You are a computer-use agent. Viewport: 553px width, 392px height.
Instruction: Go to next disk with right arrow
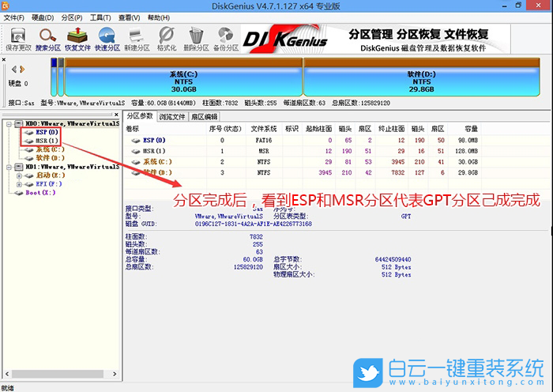click(x=22, y=70)
